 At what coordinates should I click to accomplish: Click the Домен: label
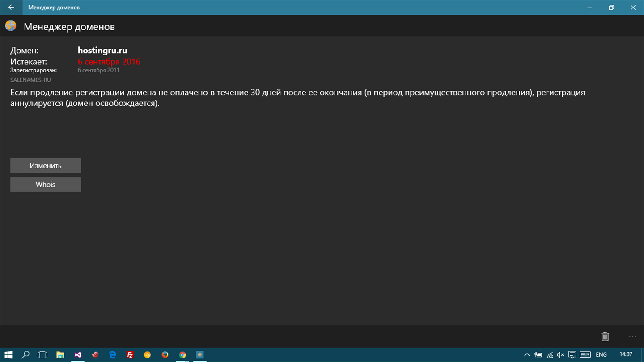(x=25, y=51)
